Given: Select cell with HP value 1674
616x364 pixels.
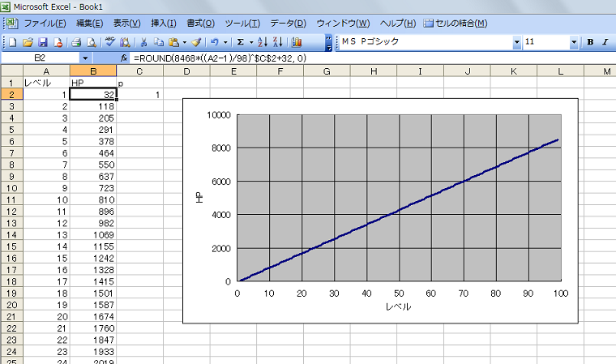Looking at the screenshot, I should click(x=93, y=316).
